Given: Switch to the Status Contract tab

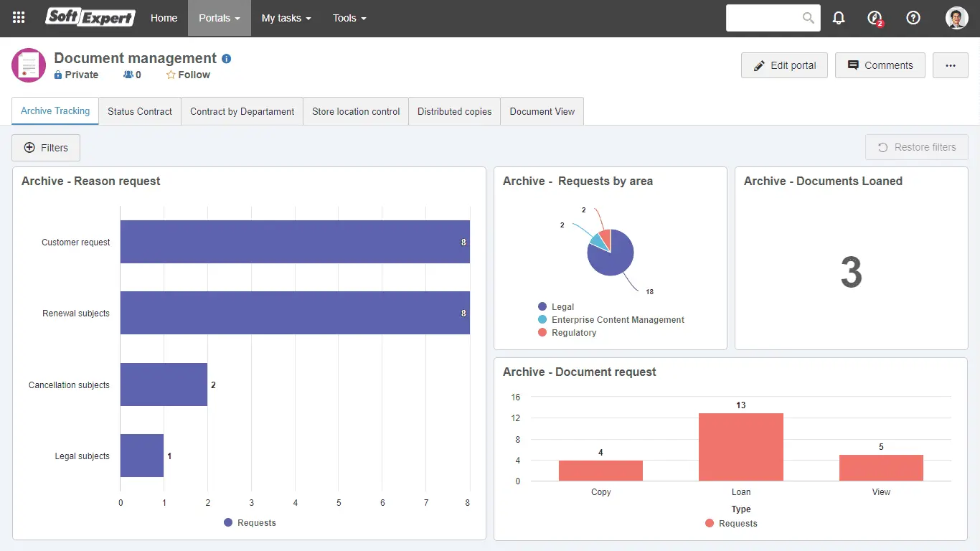Looking at the screenshot, I should coord(140,111).
